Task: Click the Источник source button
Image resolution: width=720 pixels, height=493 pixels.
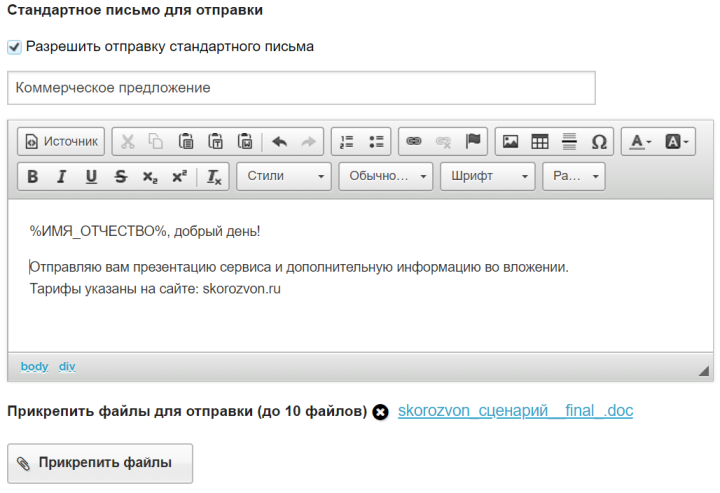Action: pos(61,141)
